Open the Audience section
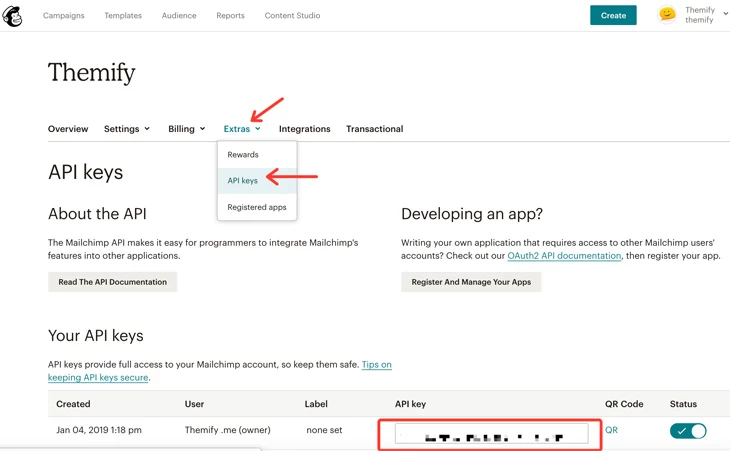 tap(179, 15)
